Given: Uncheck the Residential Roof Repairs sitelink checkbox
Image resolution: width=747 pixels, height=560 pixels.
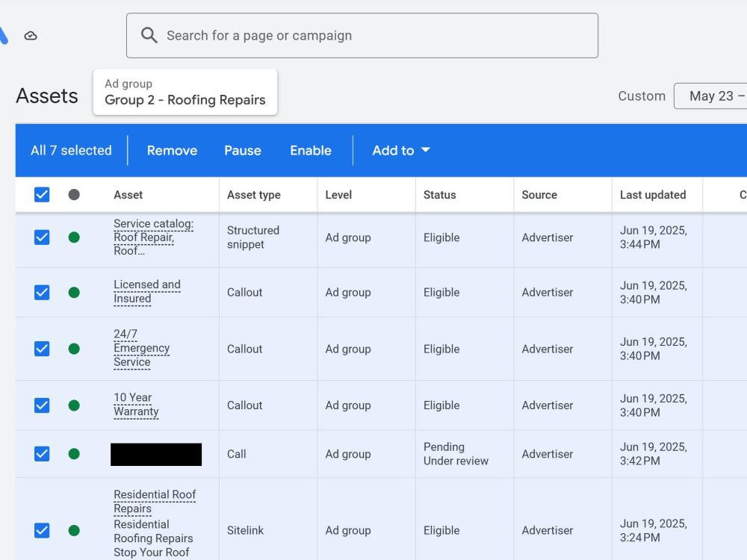Looking at the screenshot, I should [42, 530].
